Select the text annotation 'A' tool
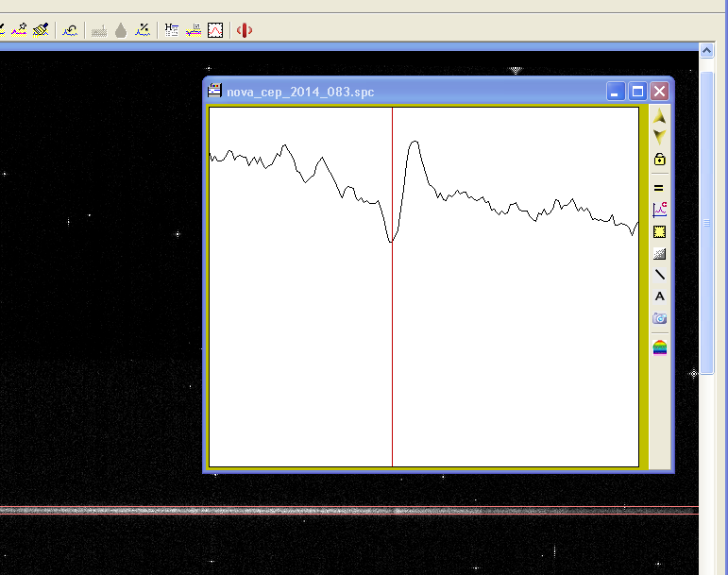Image resolution: width=728 pixels, height=575 pixels. [x=659, y=296]
